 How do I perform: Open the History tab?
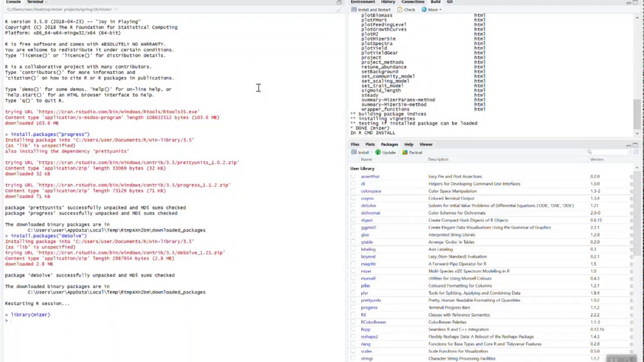(x=388, y=2)
